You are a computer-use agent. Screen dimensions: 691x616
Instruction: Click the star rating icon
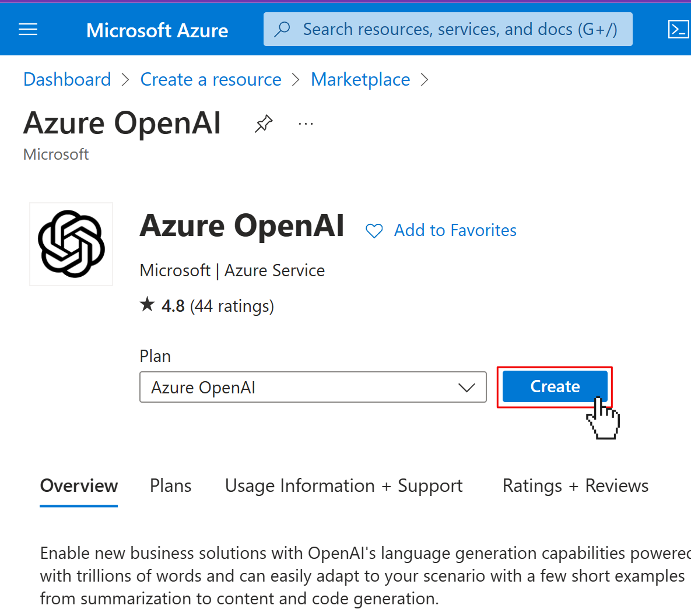(147, 304)
